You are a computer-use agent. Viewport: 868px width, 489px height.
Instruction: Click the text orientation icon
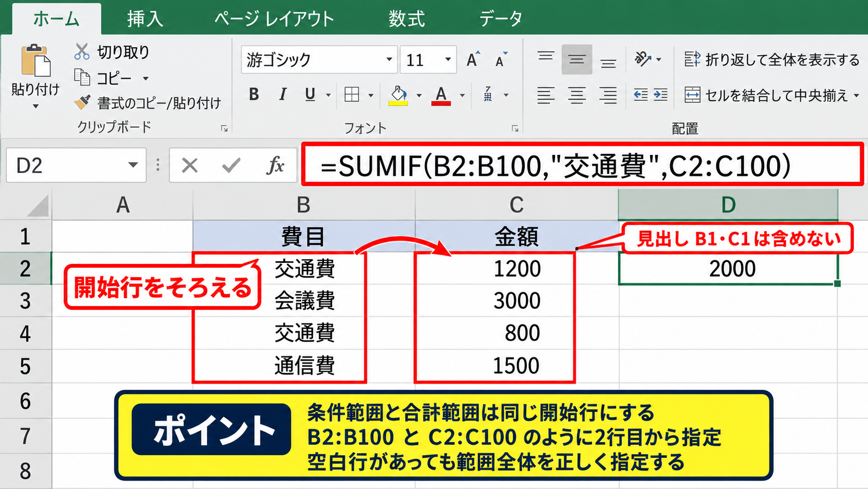pos(643,59)
